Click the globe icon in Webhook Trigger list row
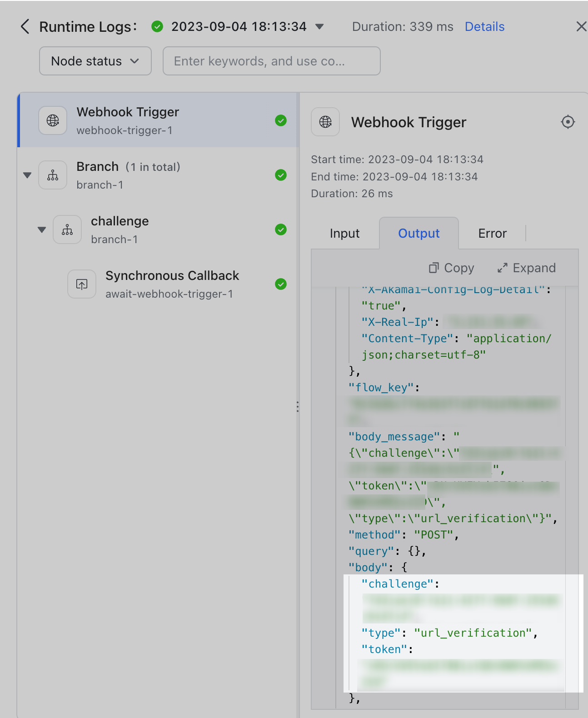This screenshot has height=718, width=588. pyautogui.click(x=53, y=120)
